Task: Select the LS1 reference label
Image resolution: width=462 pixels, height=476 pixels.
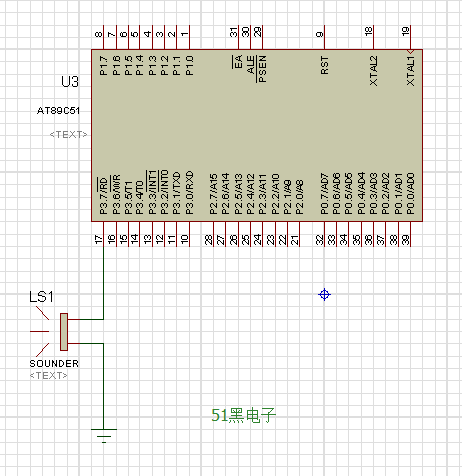Action: pyautogui.click(x=41, y=297)
